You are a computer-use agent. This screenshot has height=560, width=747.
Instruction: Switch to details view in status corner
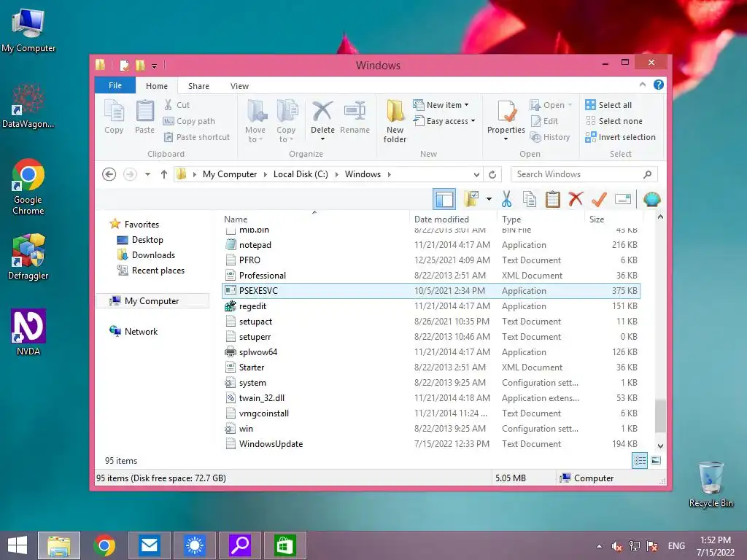[x=640, y=460]
